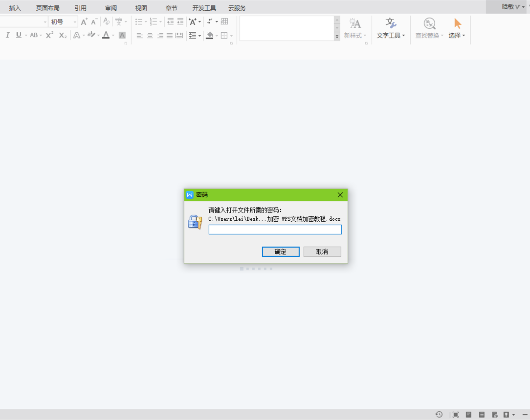Decrease paragraph indent
530x420 pixels.
[x=171, y=21]
